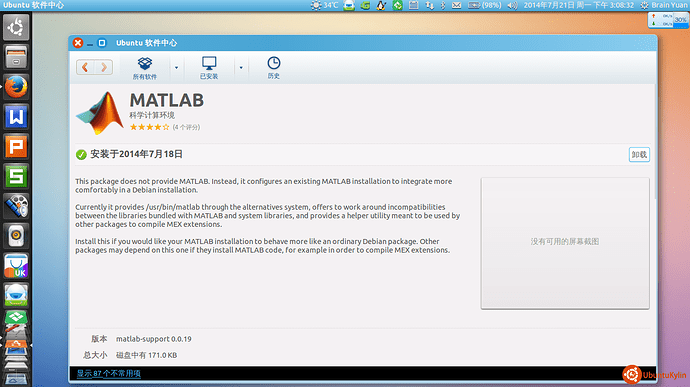The height and width of the screenshot is (387, 690).
Task: Open the Brain Yuan session menu
Action: pos(664,5)
